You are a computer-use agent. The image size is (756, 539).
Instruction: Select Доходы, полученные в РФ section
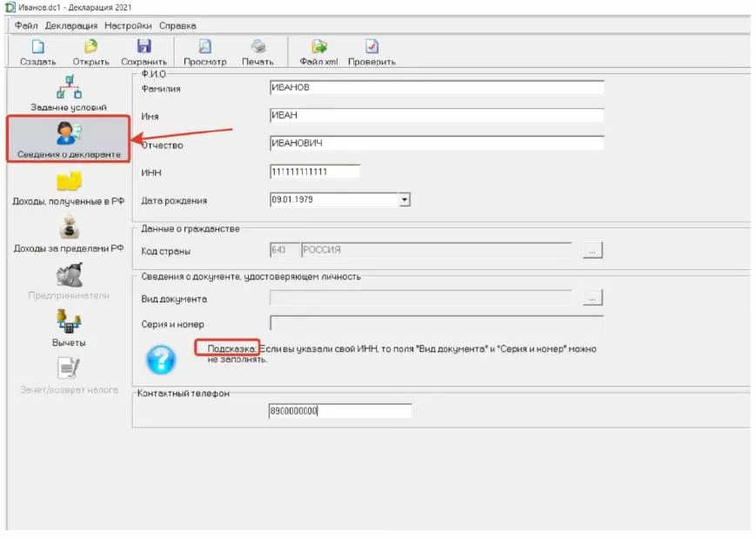coord(69,186)
